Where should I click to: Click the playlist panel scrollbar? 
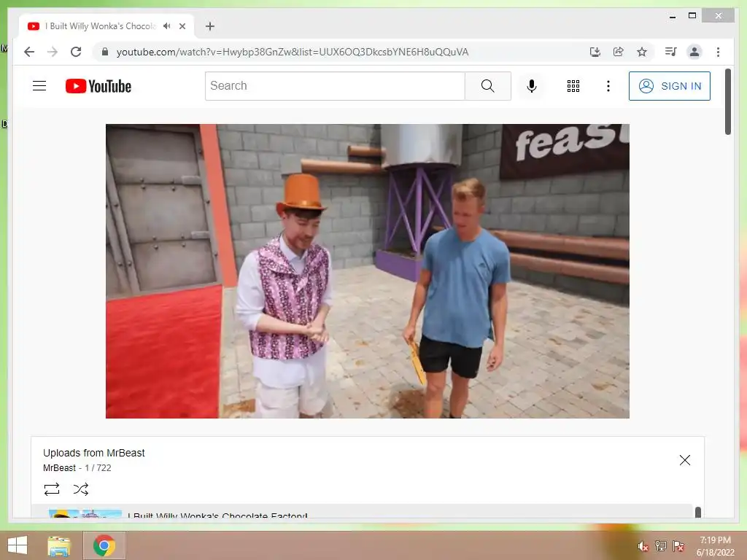[x=698, y=513]
